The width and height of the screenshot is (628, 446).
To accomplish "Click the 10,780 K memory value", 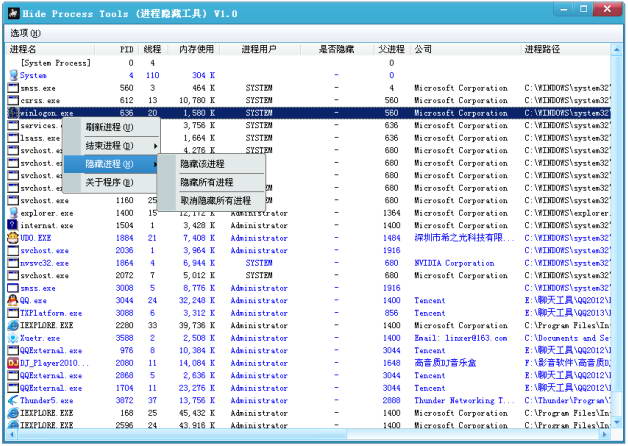I will click(197, 100).
